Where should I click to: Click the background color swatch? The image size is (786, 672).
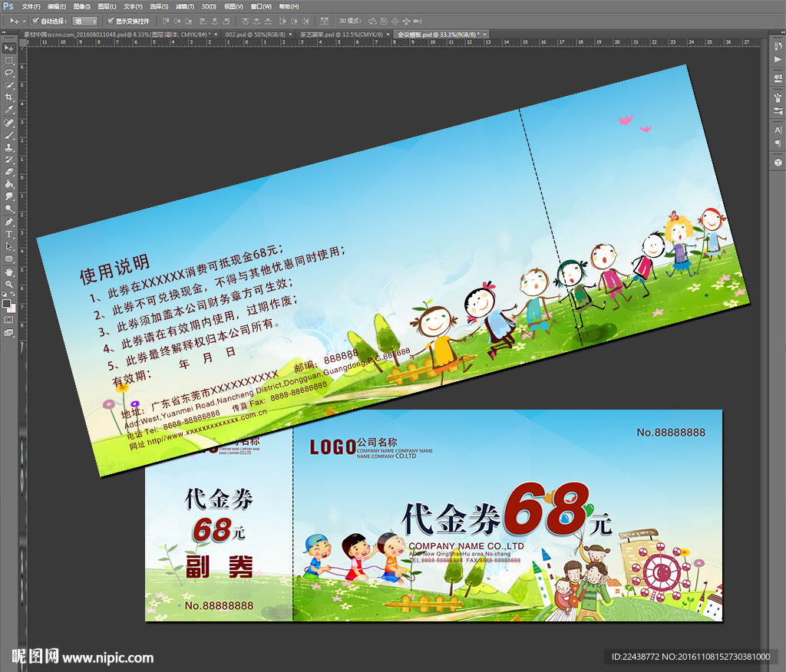click(x=12, y=308)
